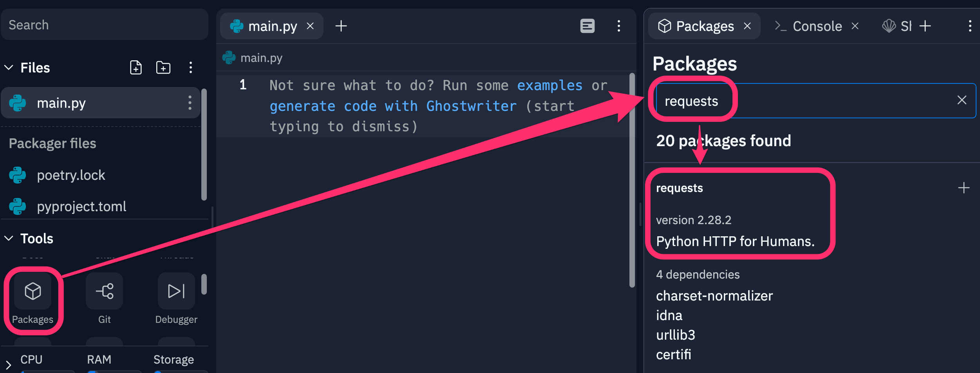The height and width of the screenshot is (373, 980).
Task: Collapse the Files section
Action: coord(9,68)
